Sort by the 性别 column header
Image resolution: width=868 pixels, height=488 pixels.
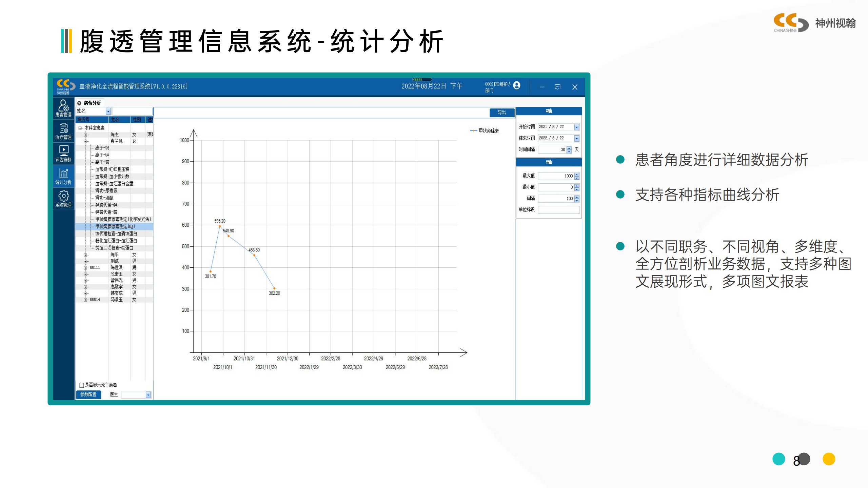tap(137, 120)
